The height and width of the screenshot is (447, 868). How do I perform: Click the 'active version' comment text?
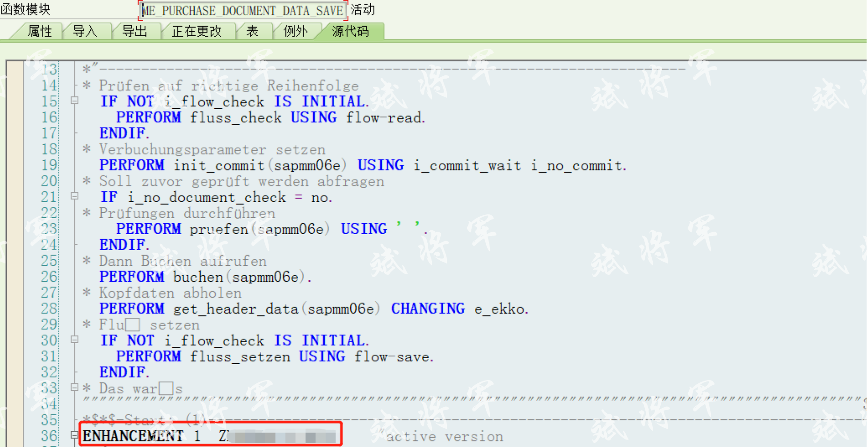point(445,437)
